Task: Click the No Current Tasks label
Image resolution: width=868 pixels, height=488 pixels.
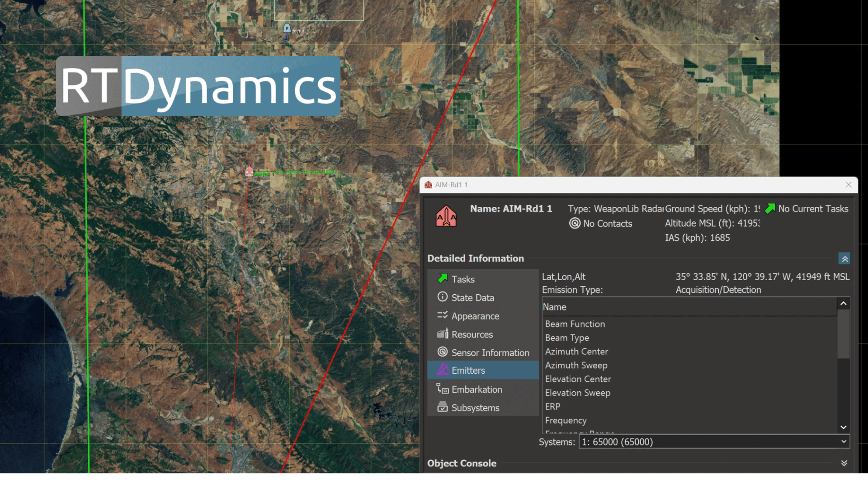Action: tap(813, 209)
